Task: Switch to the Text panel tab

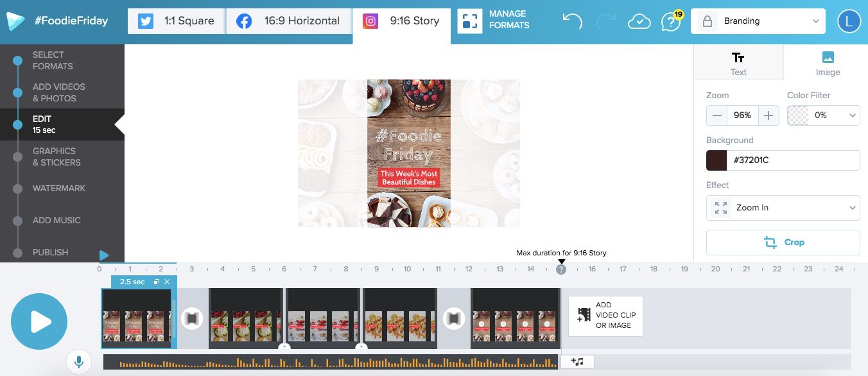Action: (x=738, y=62)
